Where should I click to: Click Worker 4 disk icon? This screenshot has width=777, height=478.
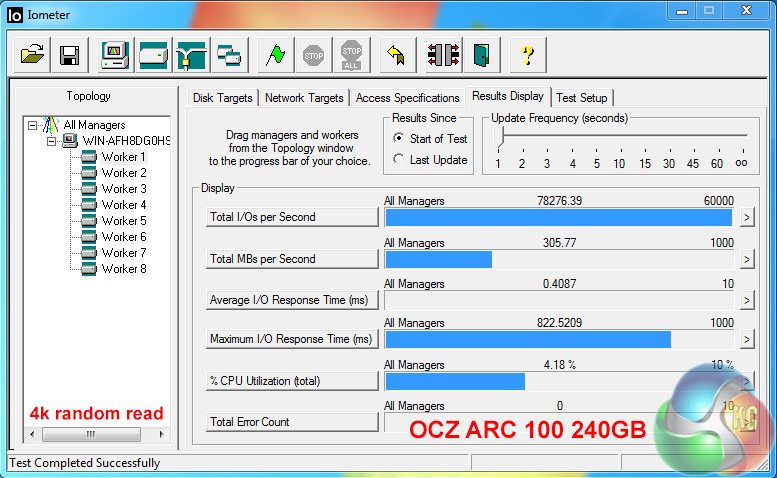pyautogui.click(x=89, y=205)
